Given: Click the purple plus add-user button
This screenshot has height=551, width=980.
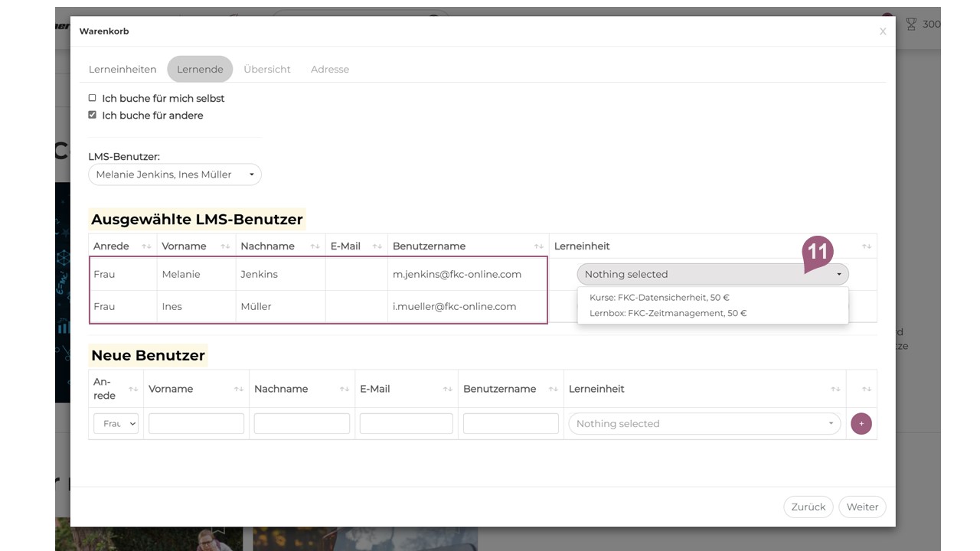Looking at the screenshot, I should tap(861, 424).
